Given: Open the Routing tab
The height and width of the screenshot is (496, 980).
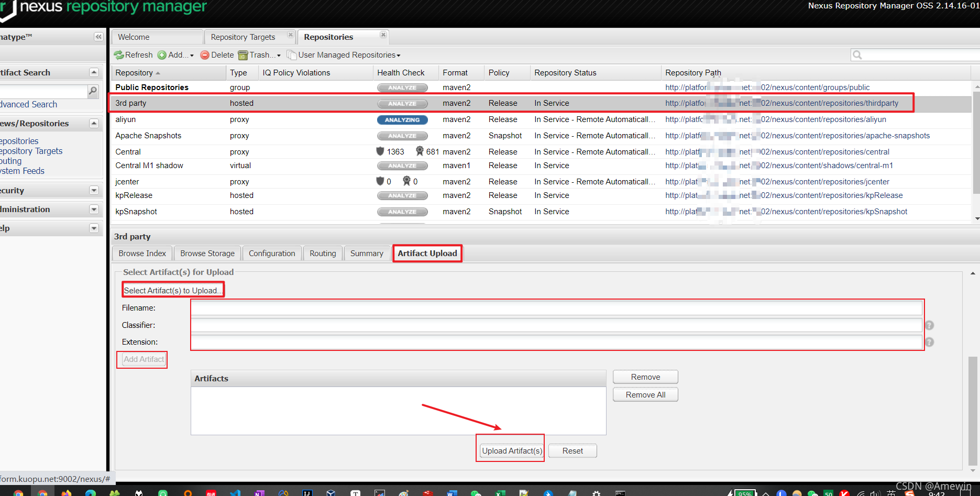Looking at the screenshot, I should point(323,253).
